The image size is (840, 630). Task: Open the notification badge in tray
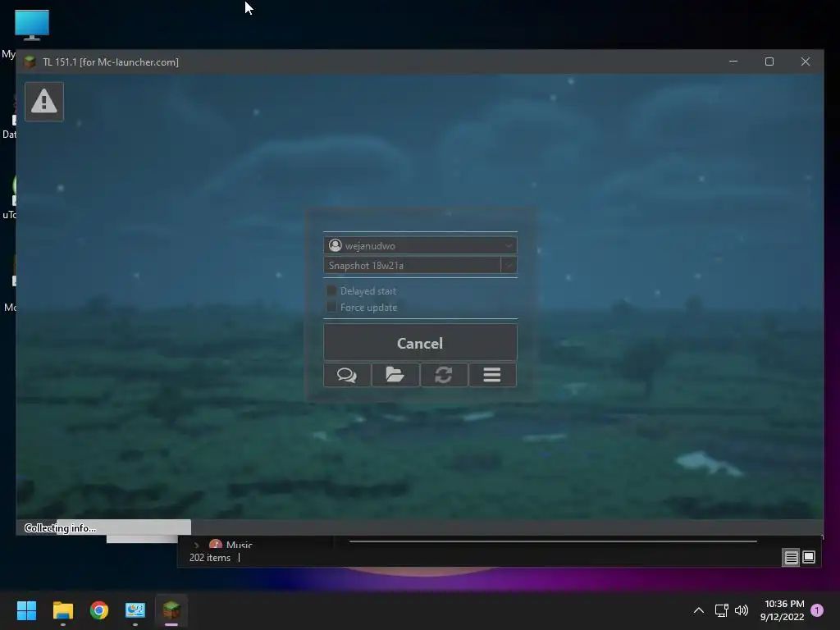(817, 610)
